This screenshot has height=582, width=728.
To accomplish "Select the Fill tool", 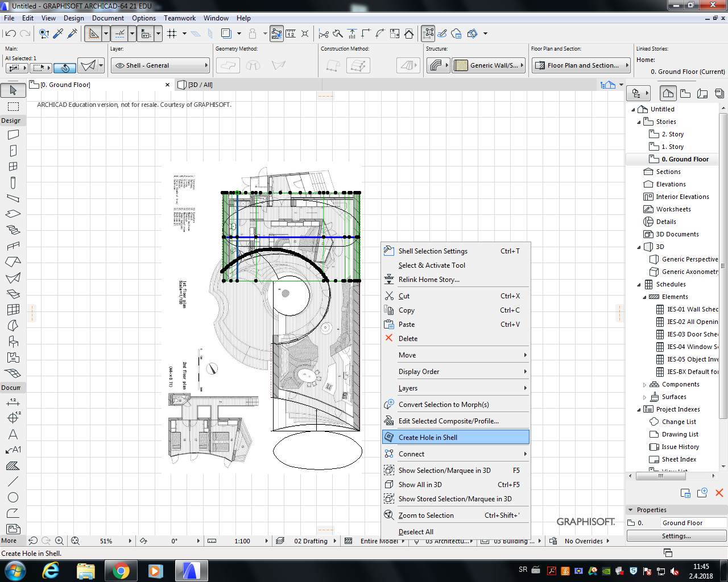I will [x=13, y=465].
